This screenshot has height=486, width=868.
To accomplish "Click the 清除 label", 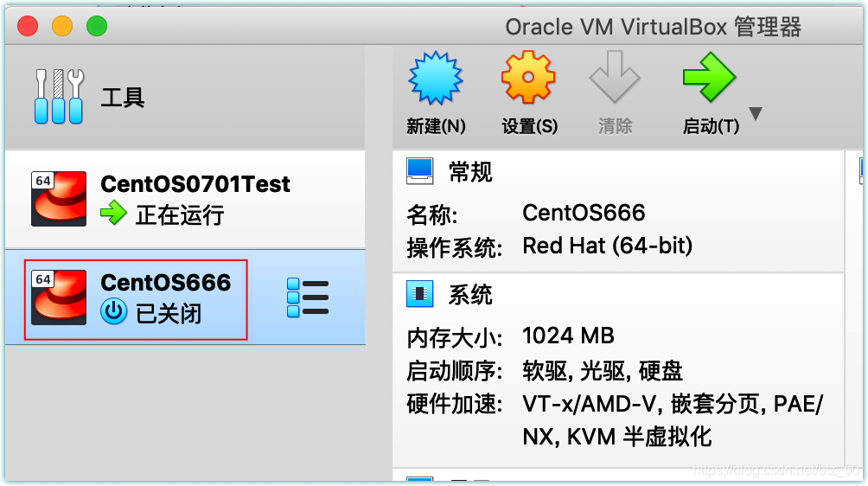I will (615, 126).
